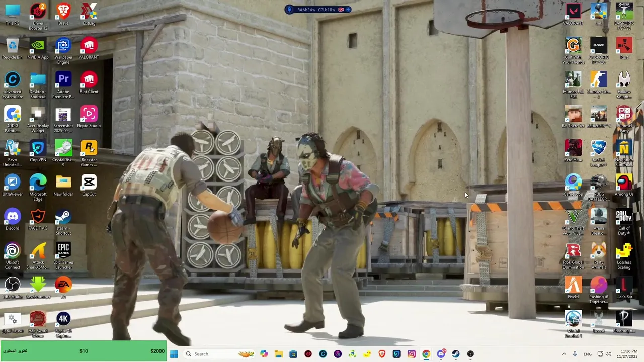Open Rockstar Games Launcher icon

point(89,153)
